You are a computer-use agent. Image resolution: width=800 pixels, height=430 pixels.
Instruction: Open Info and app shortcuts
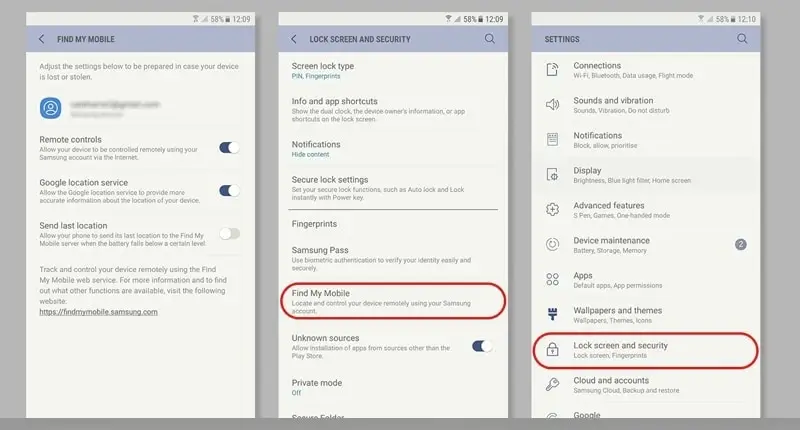click(x=393, y=109)
